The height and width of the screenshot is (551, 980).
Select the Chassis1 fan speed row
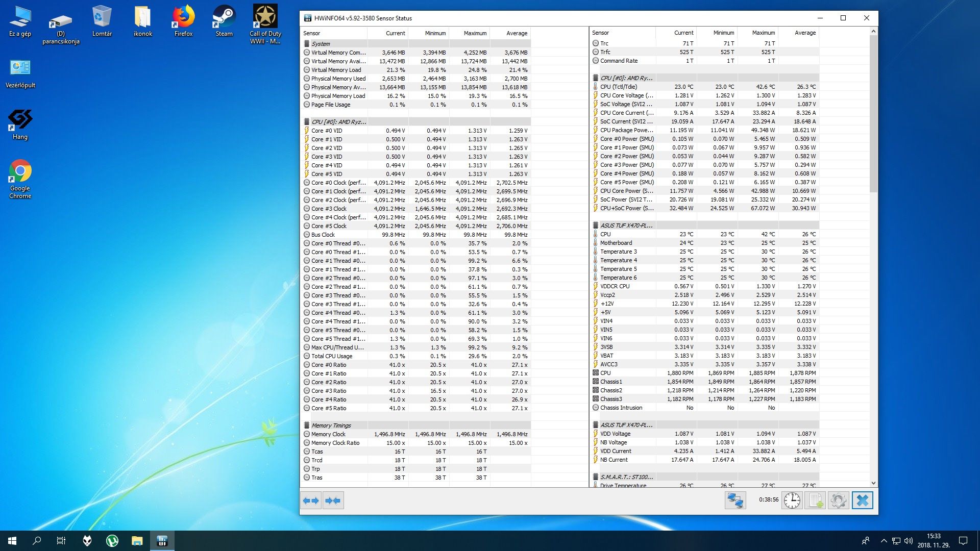click(x=705, y=382)
